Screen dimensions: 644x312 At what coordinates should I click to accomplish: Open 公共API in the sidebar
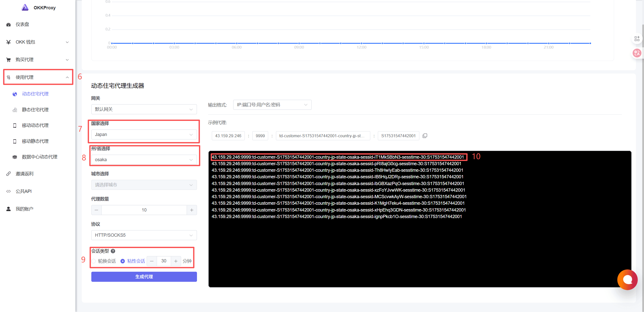[x=24, y=191]
